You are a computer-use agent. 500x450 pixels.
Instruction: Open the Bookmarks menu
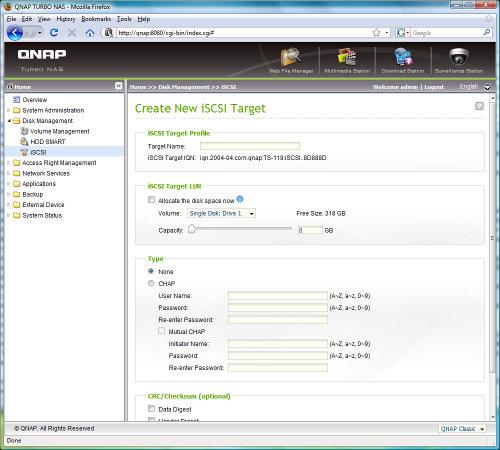96,19
